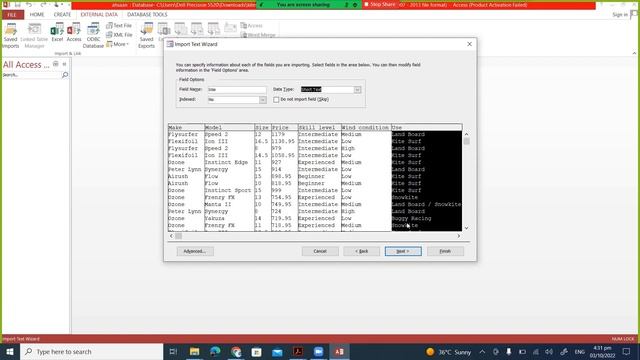Image resolution: width=640 pixels, height=360 pixels.
Task: Close the Import Text Wizard dialog
Action: pyautogui.click(x=469, y=44)
